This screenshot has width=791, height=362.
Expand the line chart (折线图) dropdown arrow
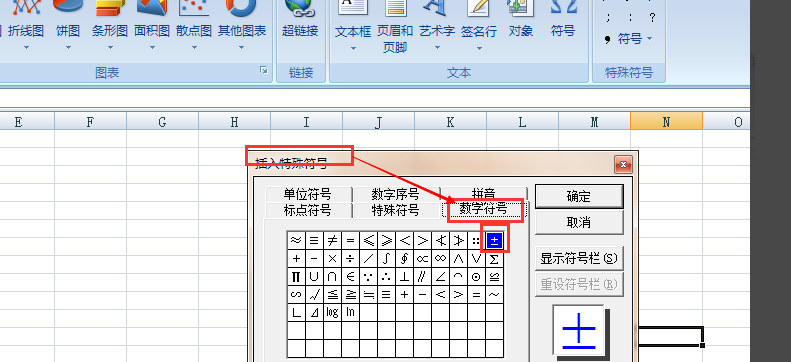click(x=26, y=48)
